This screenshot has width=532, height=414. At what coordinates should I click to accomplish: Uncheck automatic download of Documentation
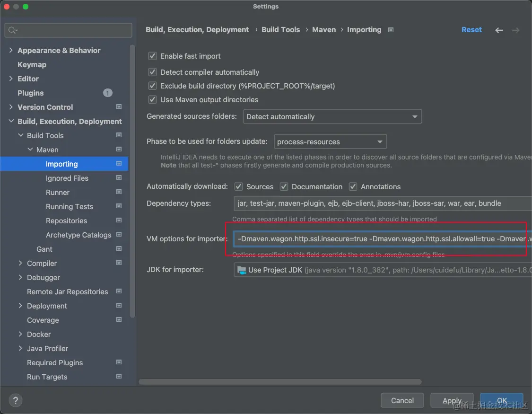tap(284, 186)
